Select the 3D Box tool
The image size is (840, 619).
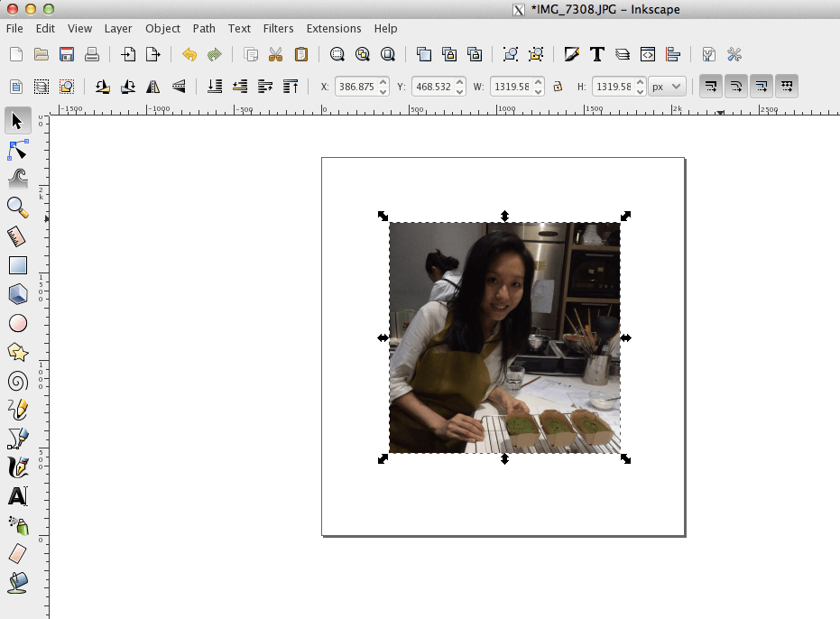coord(18,293)
